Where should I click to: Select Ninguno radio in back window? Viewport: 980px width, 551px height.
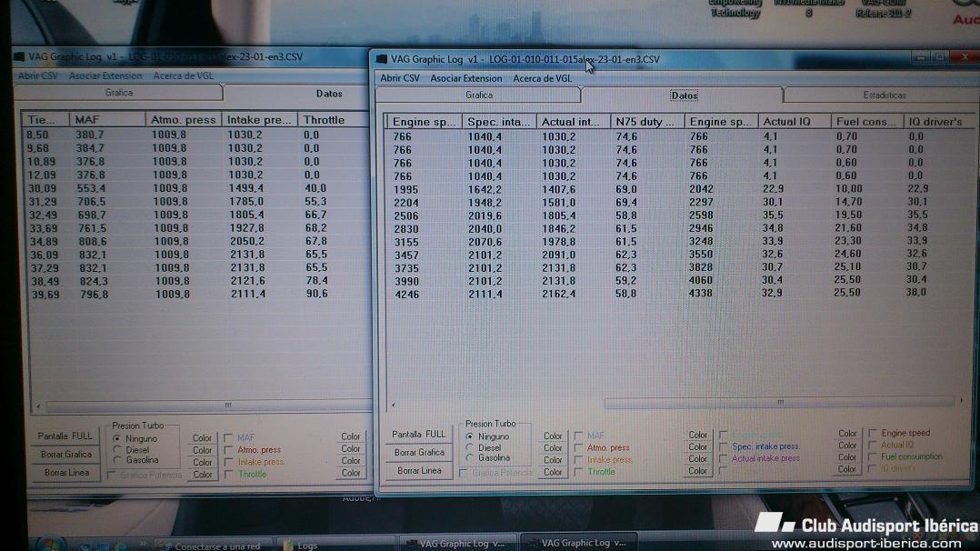click(117, 439)
